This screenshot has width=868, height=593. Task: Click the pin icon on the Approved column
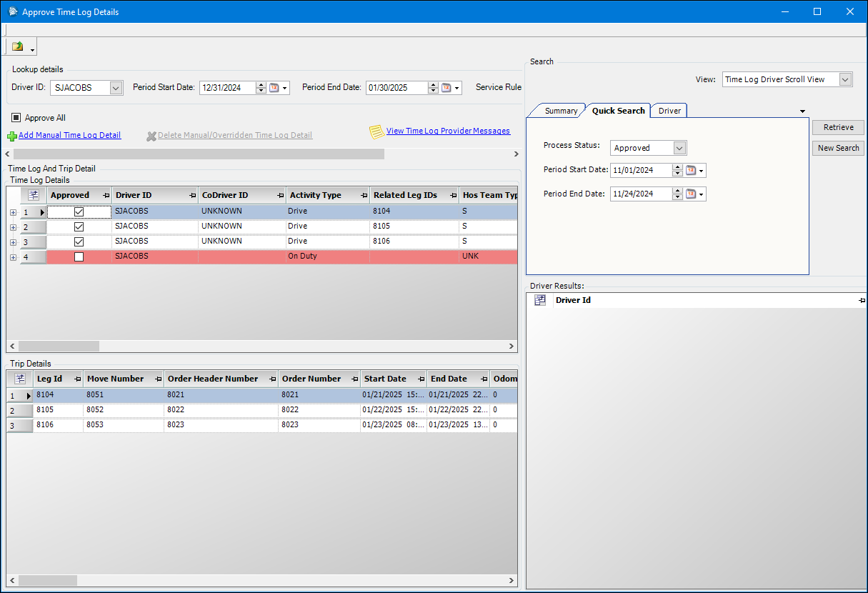tap(106, 196)
